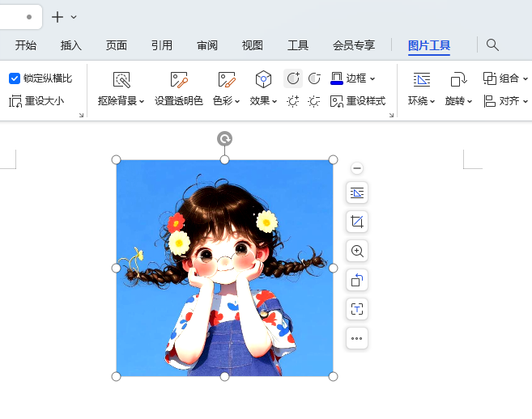Viewport: 532px width, 419px height.
Task: Click the search magnifier icon
Action: (x=492, y=44)
